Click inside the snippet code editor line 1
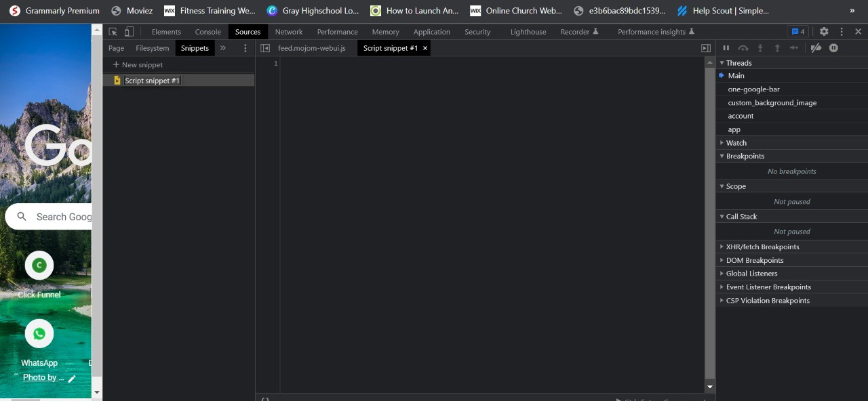This screenshot has width=868, height=401. [492, 64]
